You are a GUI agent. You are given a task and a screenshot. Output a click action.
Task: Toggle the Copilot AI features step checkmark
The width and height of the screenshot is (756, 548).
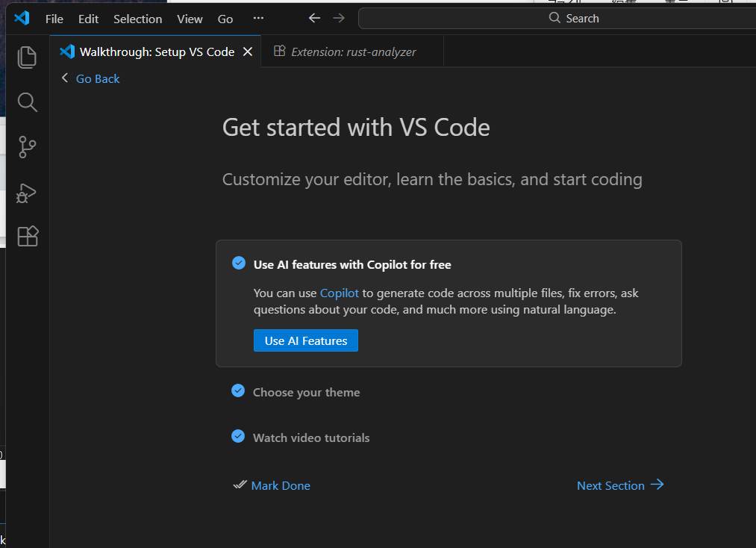(239, 263)
